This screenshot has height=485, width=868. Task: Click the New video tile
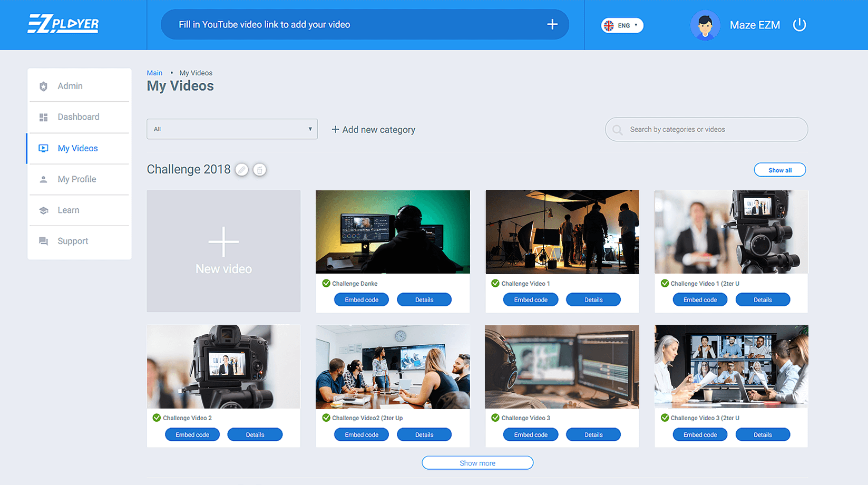point(223,251)
